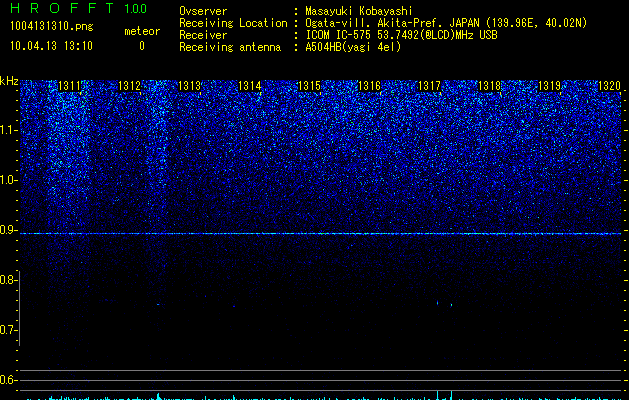Image resolution: width=629 pixels, height=400 pixels.
Task: Click the 1318 time marker
Action: click(x=489, y=86)
